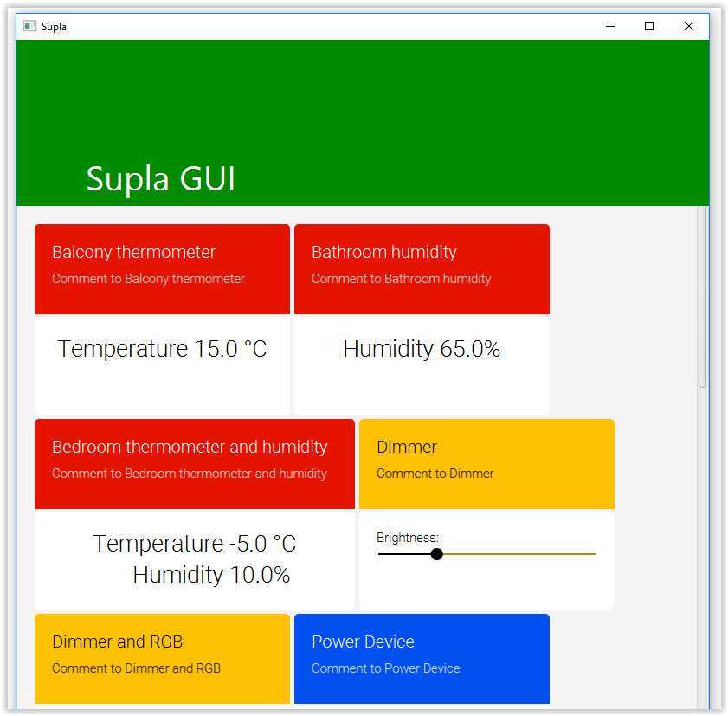Click 'Comment to Bathroom humidity' text

(401, 279)
